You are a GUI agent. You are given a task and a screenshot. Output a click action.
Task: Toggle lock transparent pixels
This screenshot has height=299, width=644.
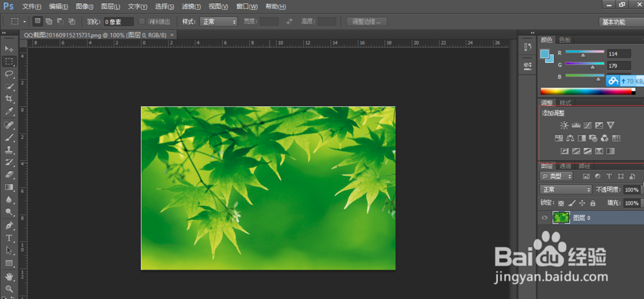tap(561, 203)
